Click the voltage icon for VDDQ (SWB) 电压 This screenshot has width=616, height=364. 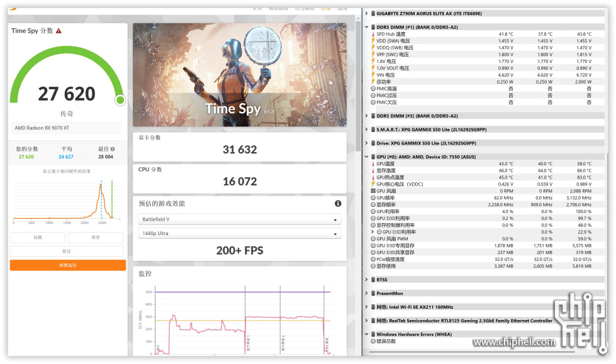tap(373, 48)
